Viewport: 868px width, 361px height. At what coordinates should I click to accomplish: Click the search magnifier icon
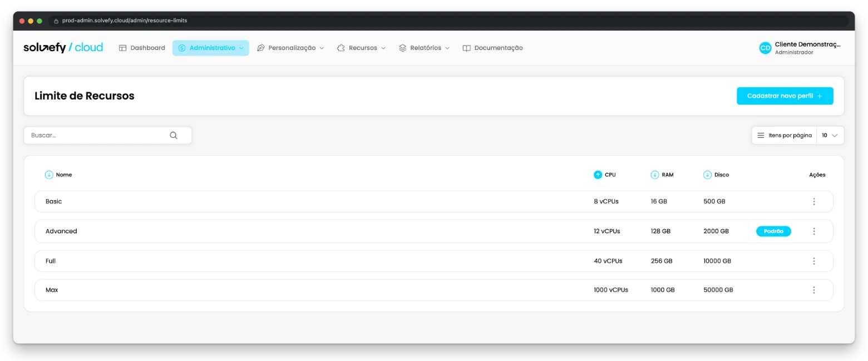pyautogui.click(x=174, y=135)
